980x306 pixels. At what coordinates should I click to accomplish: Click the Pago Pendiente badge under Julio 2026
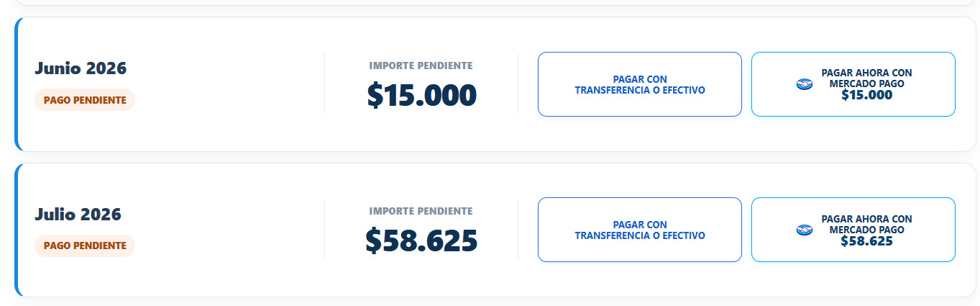click(85, 246)
